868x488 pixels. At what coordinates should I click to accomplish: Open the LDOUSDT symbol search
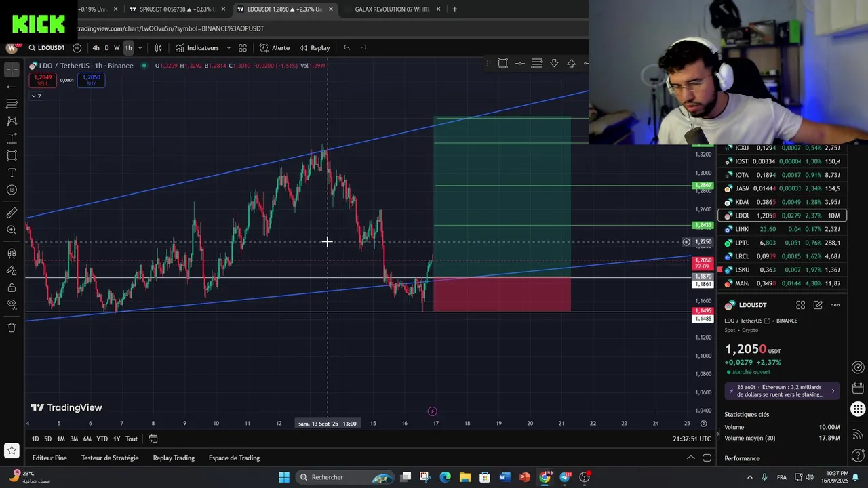46,48
